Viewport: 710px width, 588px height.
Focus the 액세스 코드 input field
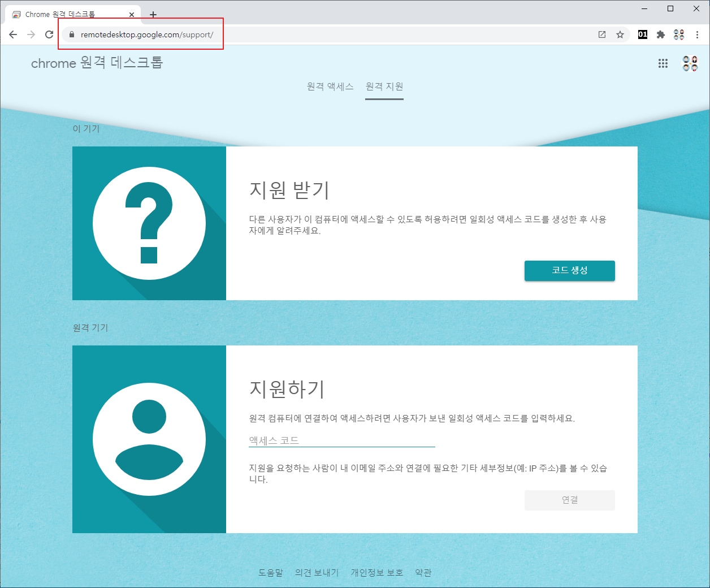point(341,440)
